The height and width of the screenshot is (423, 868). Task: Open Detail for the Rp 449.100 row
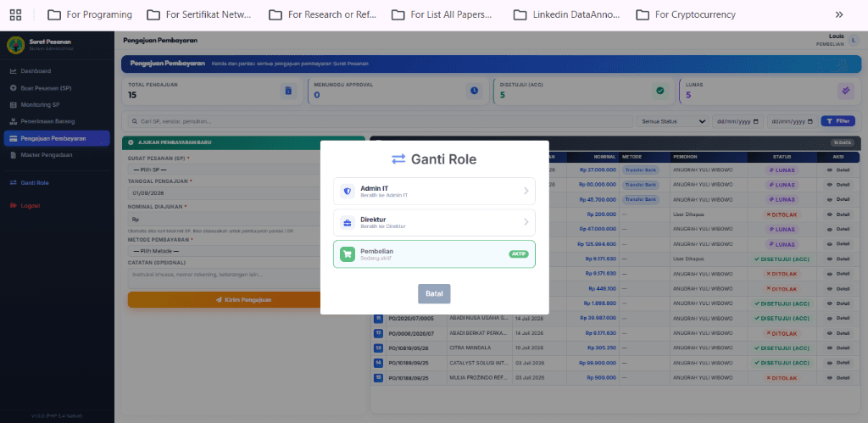click(x=838, y=288)
